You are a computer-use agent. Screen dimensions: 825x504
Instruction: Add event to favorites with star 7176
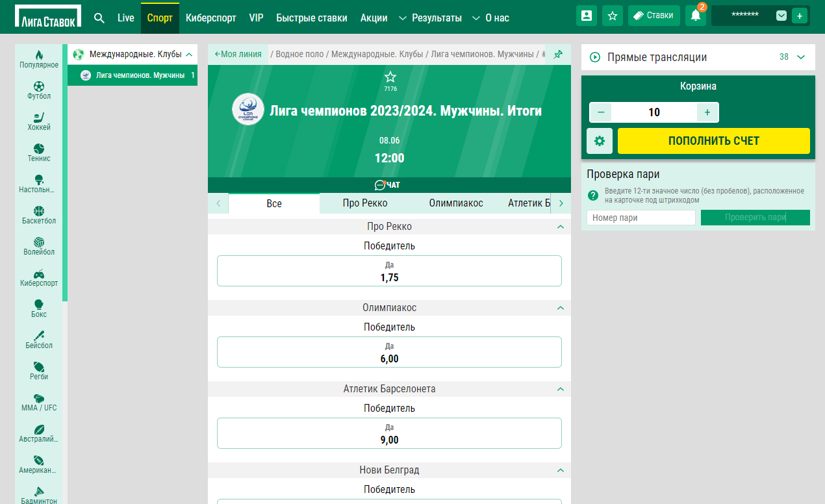pyautogui.click(x=390, y=77)
